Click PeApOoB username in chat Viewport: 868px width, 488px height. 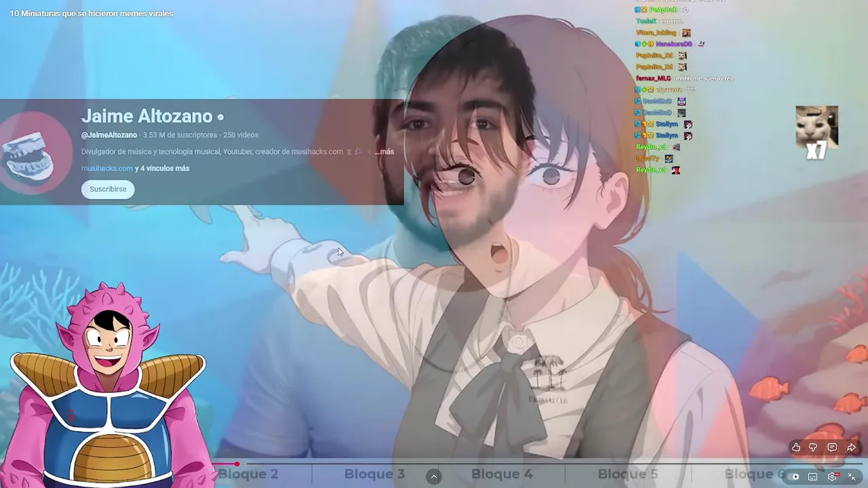pyautogui.click(x=663, y=9)
